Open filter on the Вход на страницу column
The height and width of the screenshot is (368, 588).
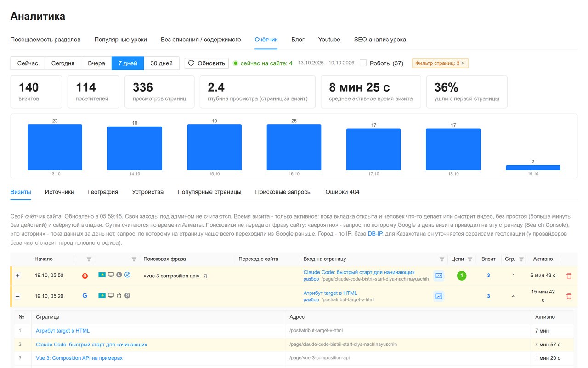point(442,259)
